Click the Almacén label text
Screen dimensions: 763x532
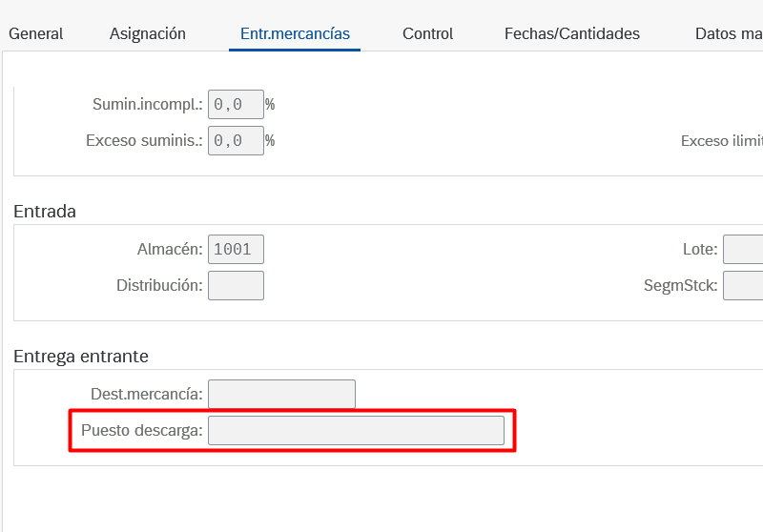[170, 249]
